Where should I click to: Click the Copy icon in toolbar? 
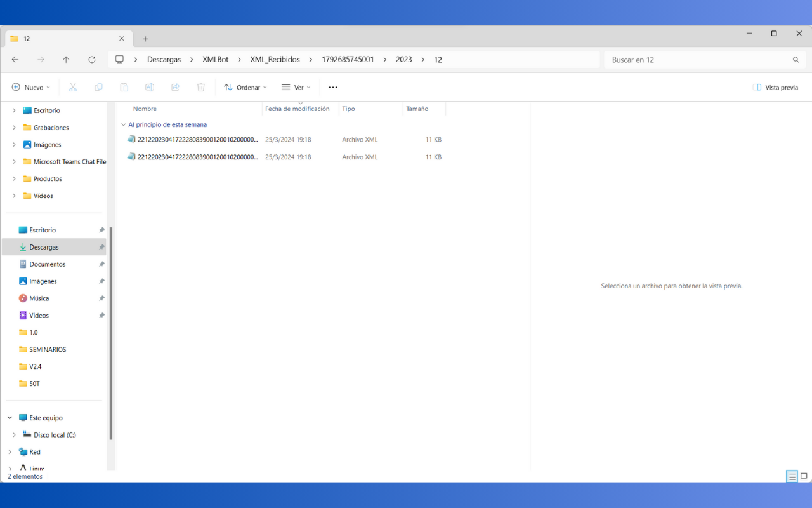98,87
